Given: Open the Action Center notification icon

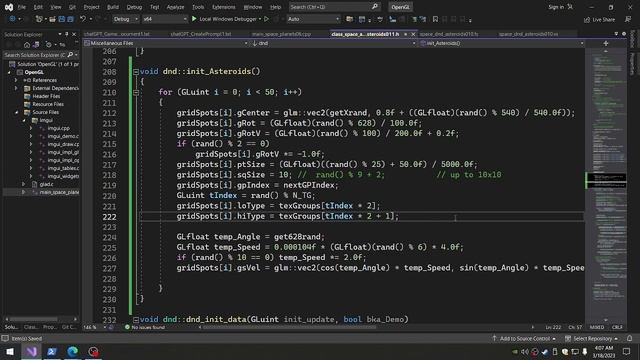Looking at the screenshot, I should pyautogui.click(x=627, y=351).
